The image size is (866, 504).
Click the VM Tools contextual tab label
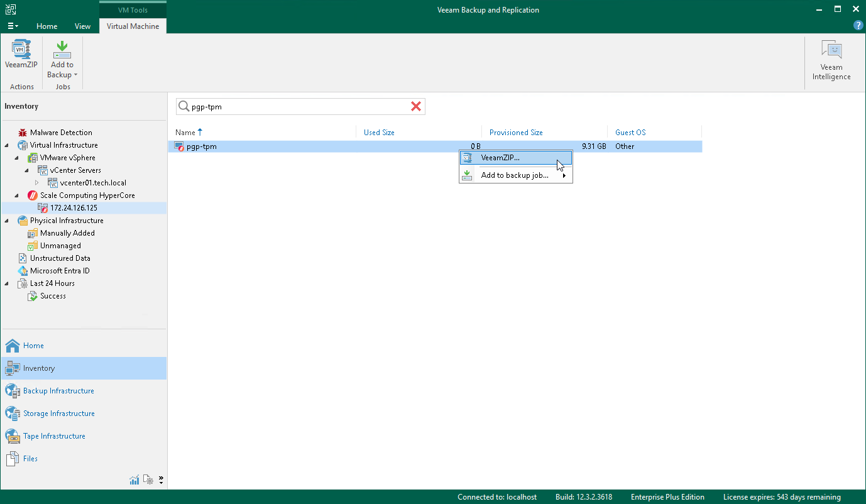point(133,10)
